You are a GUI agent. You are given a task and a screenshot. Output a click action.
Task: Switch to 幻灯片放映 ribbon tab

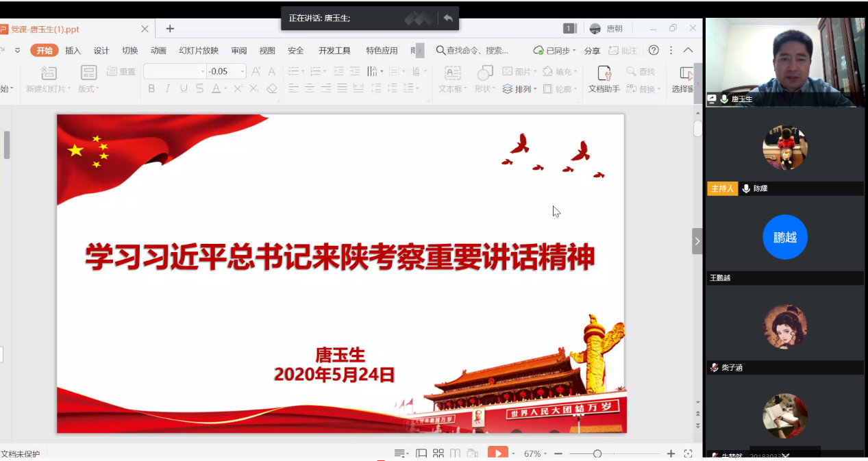(199, 50)
